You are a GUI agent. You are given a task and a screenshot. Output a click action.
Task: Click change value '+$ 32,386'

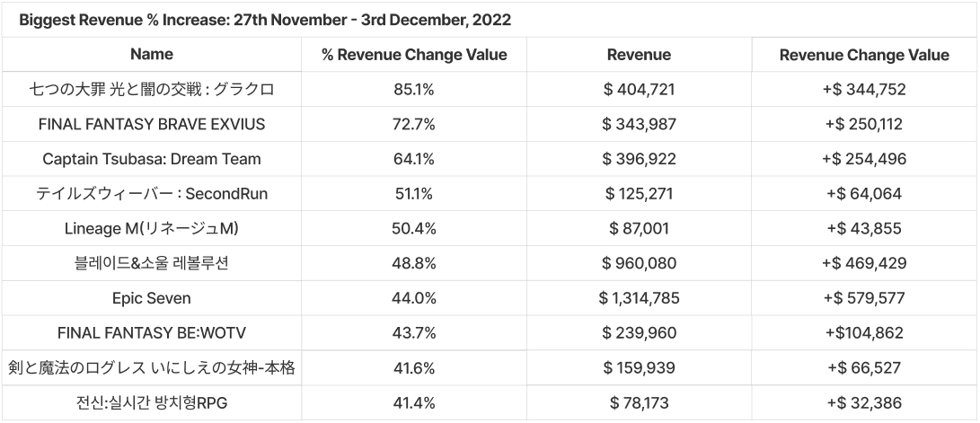(x=864, y=402)
